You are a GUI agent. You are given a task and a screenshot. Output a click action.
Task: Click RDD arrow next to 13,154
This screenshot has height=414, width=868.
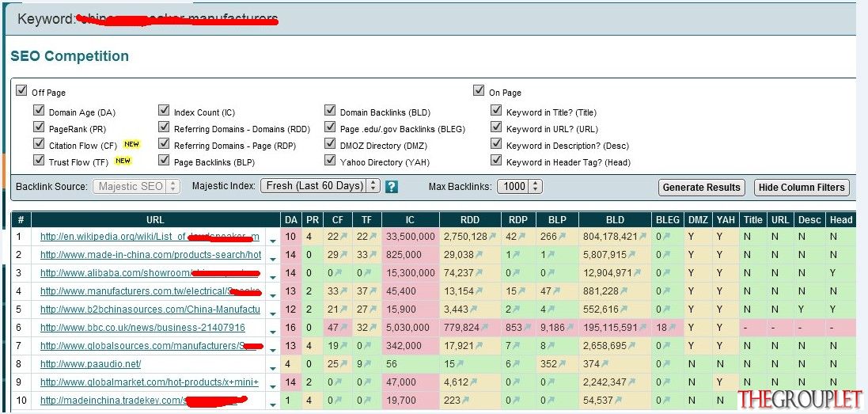click(x=478, y=291)
